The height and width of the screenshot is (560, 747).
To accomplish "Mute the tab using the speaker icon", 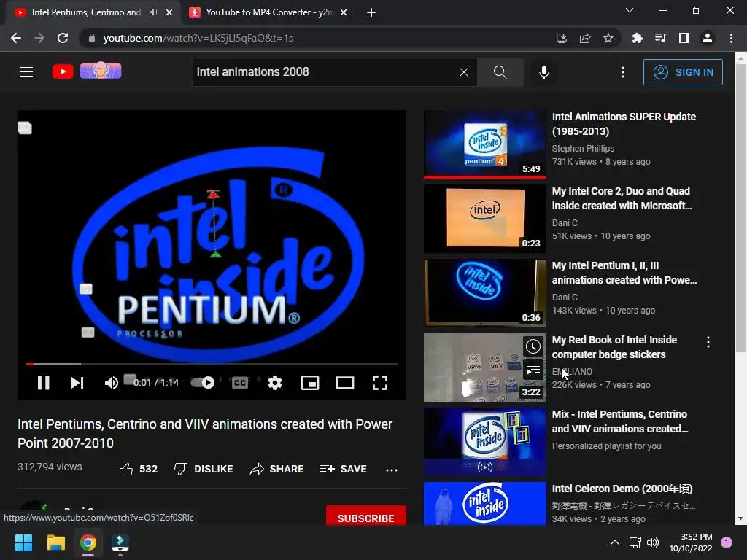I will pos(153,12).
